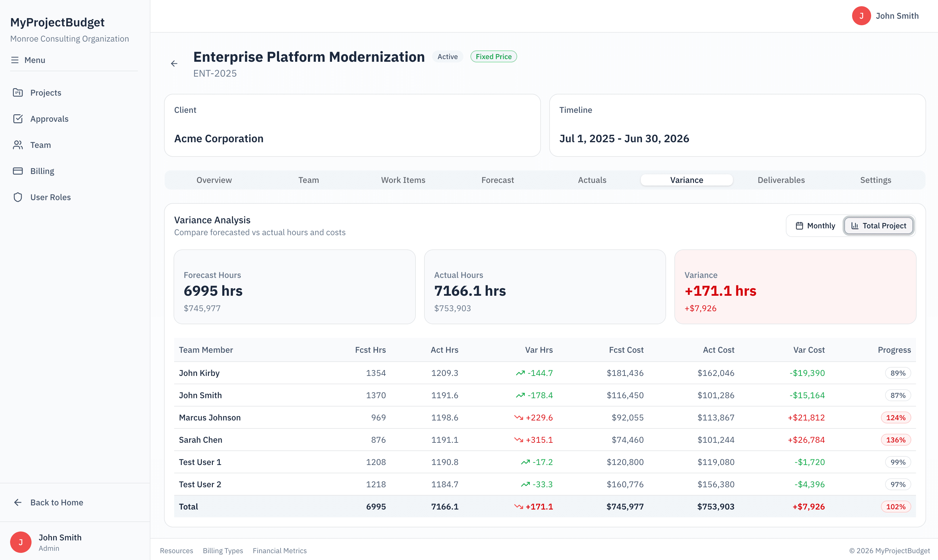Image resolution: width=938 pixels, height=560 pixels.
Task: Click the Billing card icon
Action: 18,171
